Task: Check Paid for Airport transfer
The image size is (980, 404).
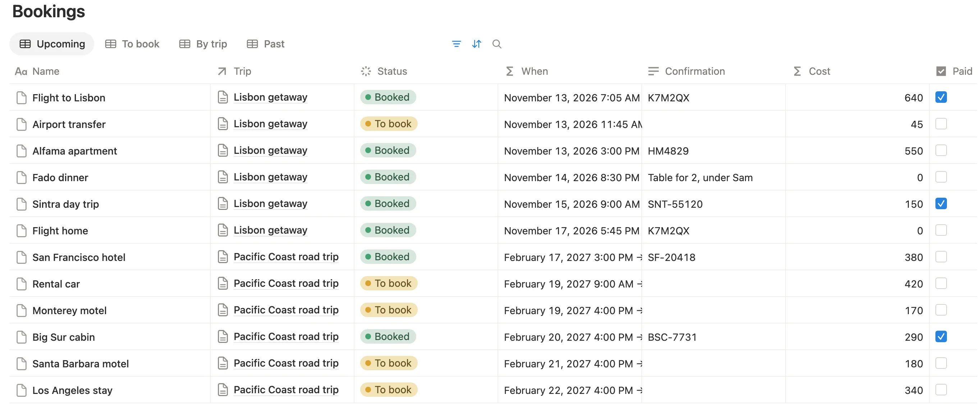Action: point(941,124)
